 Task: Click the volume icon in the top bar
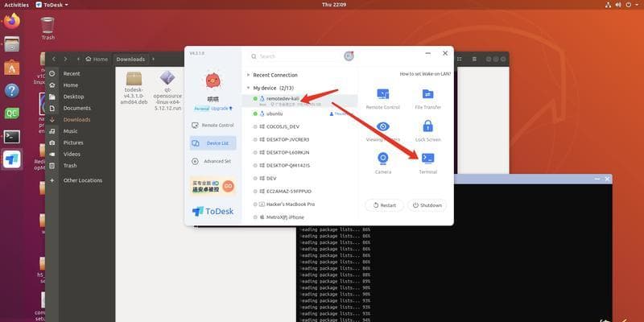[x=618, y=5]
